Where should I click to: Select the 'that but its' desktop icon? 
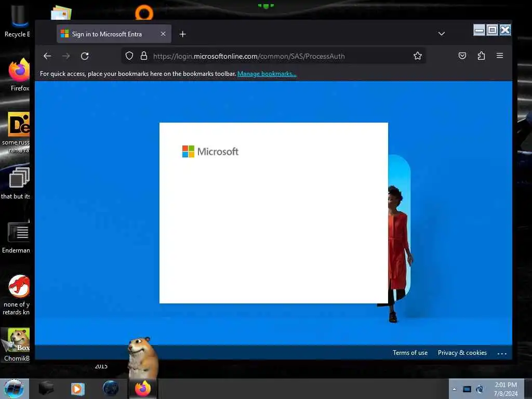(x=16, y=183)
